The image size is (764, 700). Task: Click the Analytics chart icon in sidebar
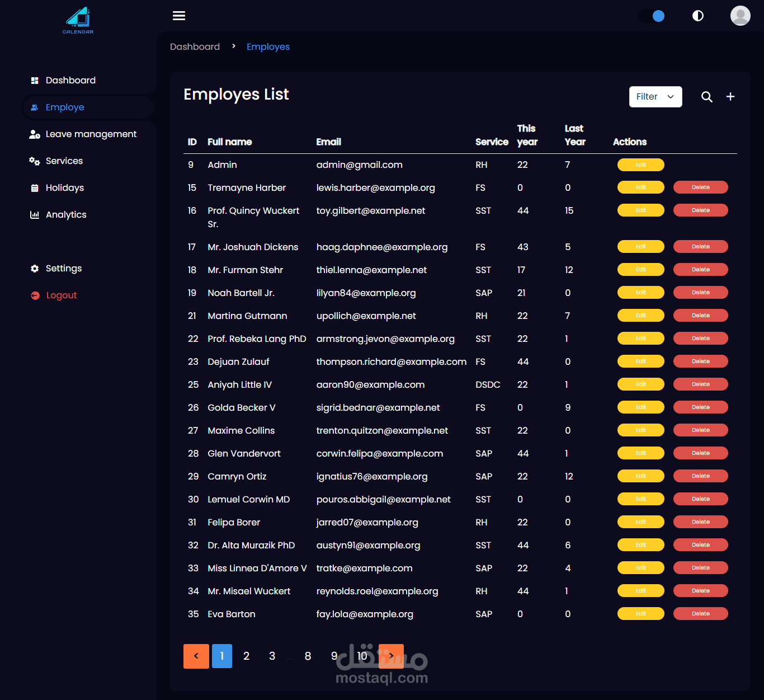[x=35, y=215]
